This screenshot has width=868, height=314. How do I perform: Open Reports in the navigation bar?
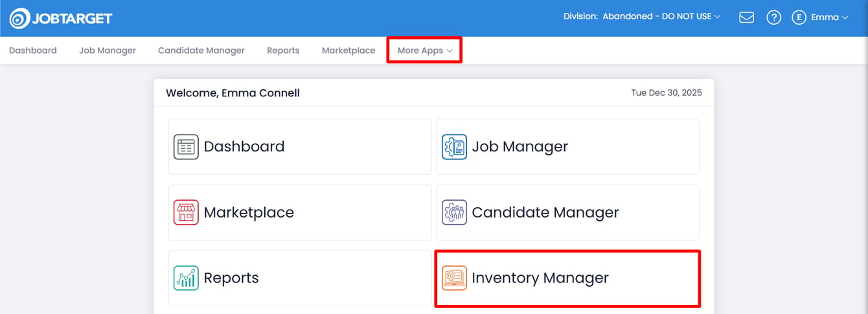[283, 50]
